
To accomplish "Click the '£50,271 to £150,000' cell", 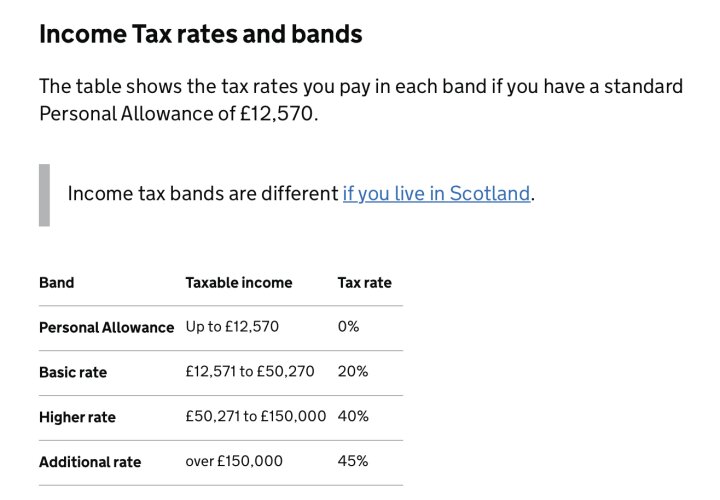I will point(256,416).
